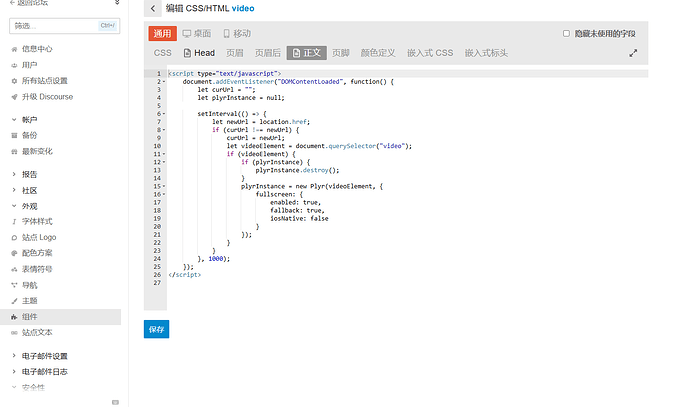This screenshot has height=407, width=690.
Task: Fold code at line 8
Action: pos(164,130)
